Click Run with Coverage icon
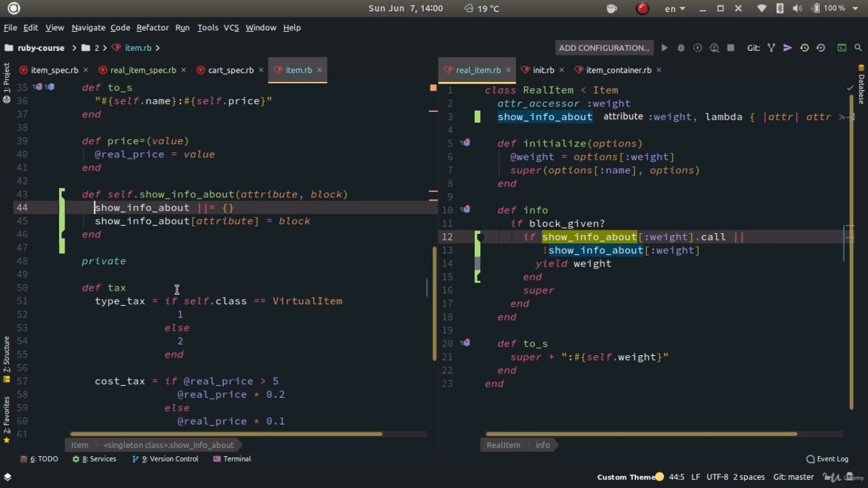The height and width of the screenshot is (488, 868). (x=697, y=48)
